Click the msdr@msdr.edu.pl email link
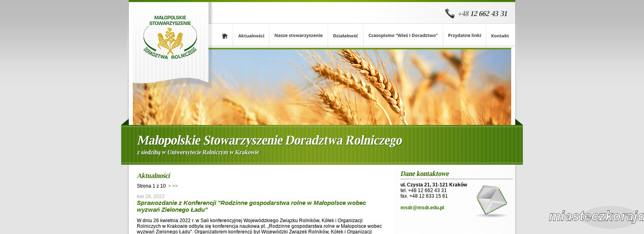Viewport: 644px width, 234px height. 422,207
